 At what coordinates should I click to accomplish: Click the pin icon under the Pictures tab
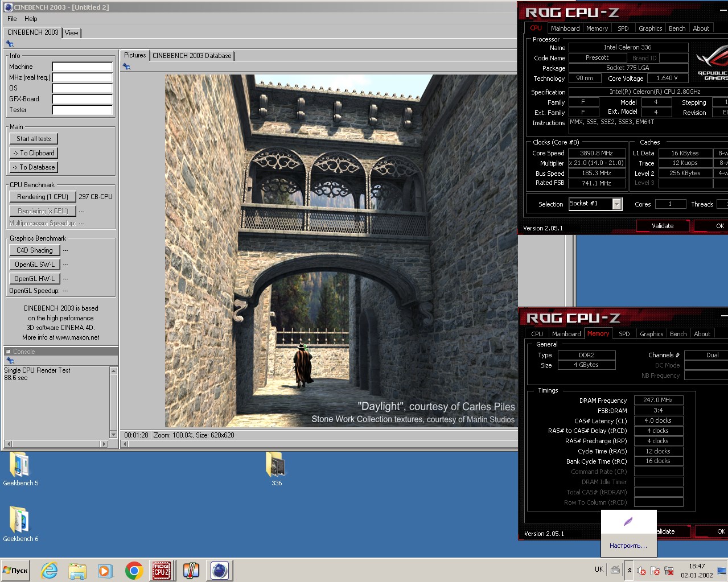pos(126,67)
